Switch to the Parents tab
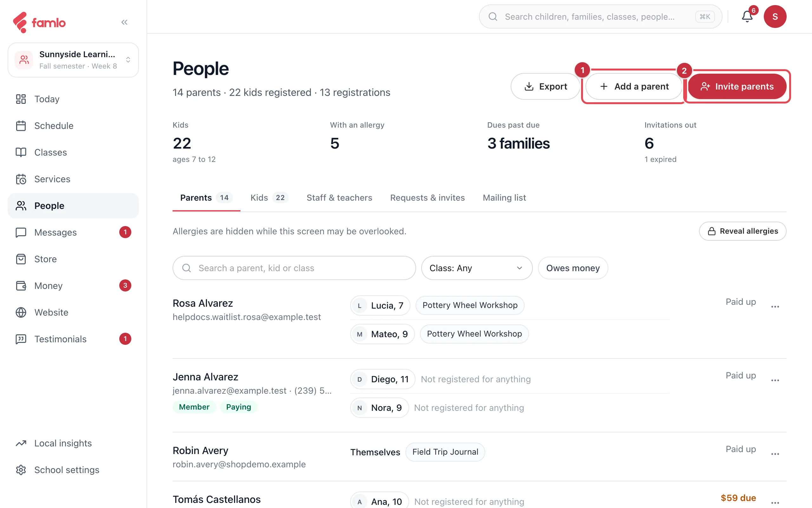812x508 pixels. (206, 197)
